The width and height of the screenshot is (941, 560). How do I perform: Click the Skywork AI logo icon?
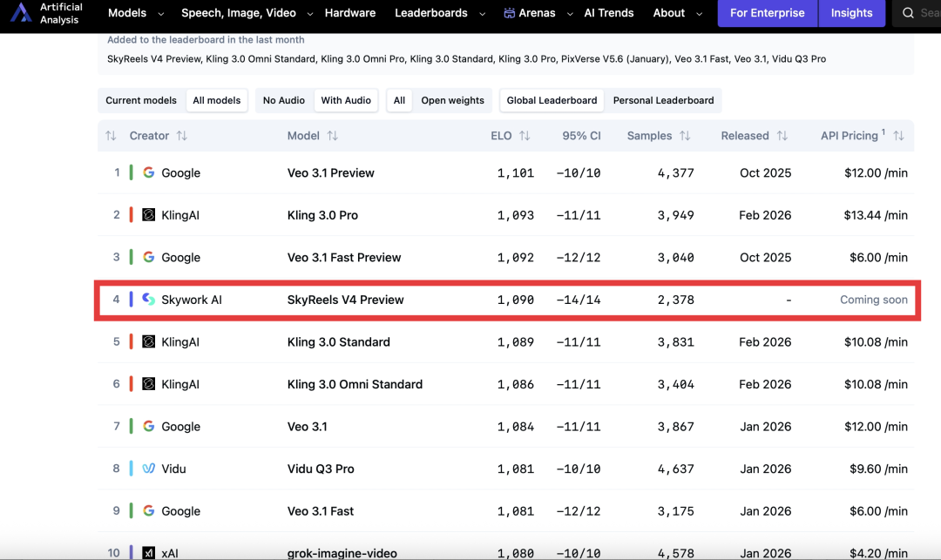pyautogui.click(x=149, y=300)
